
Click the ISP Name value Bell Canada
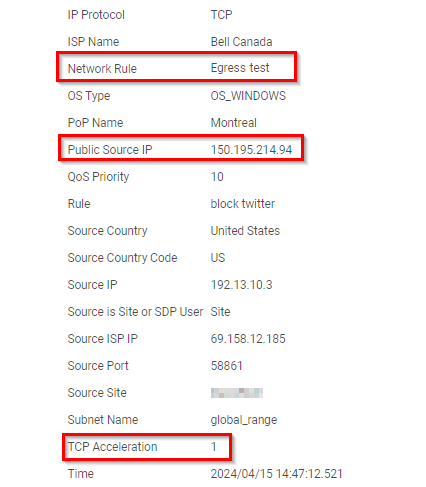pos(241,42)
